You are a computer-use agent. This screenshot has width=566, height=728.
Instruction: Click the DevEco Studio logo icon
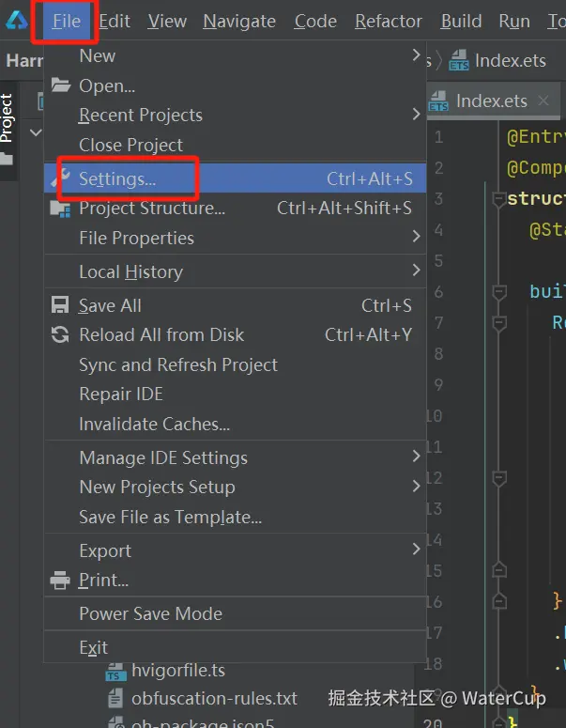coord(17,21)
